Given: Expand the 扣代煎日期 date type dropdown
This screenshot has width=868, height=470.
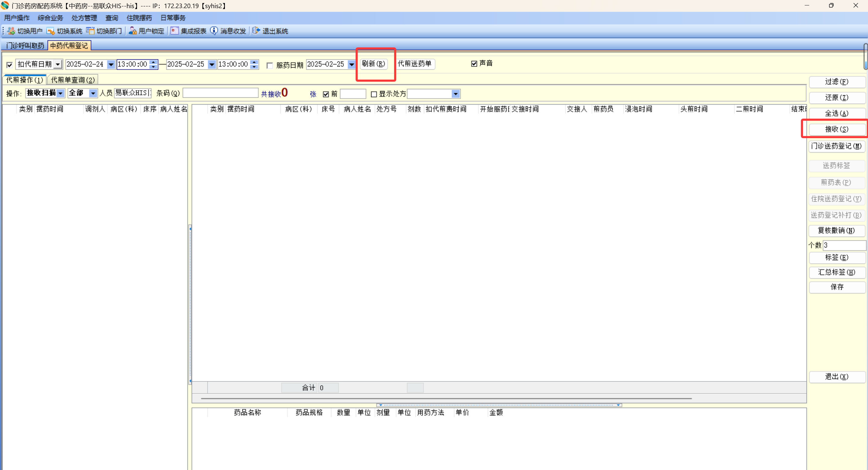Looking at the screenshot, I should tap(58, 64).
